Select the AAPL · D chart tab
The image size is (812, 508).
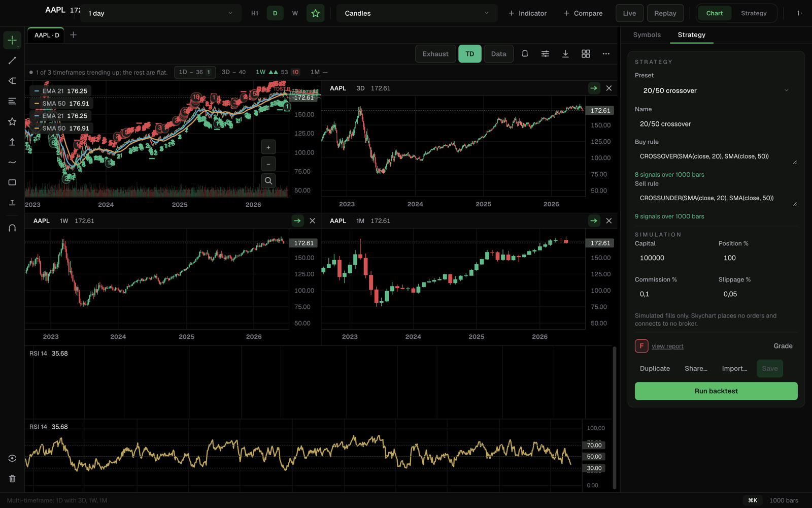[47, 35]
